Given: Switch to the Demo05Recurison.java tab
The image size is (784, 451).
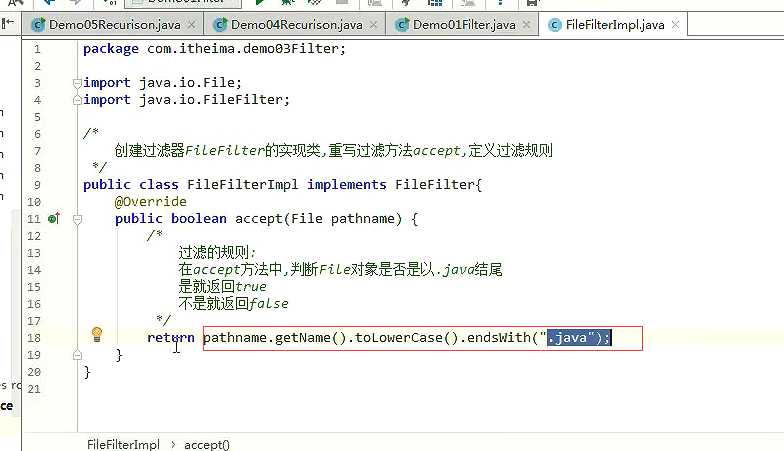Looking at the screenshot, I should coord(114,24).
